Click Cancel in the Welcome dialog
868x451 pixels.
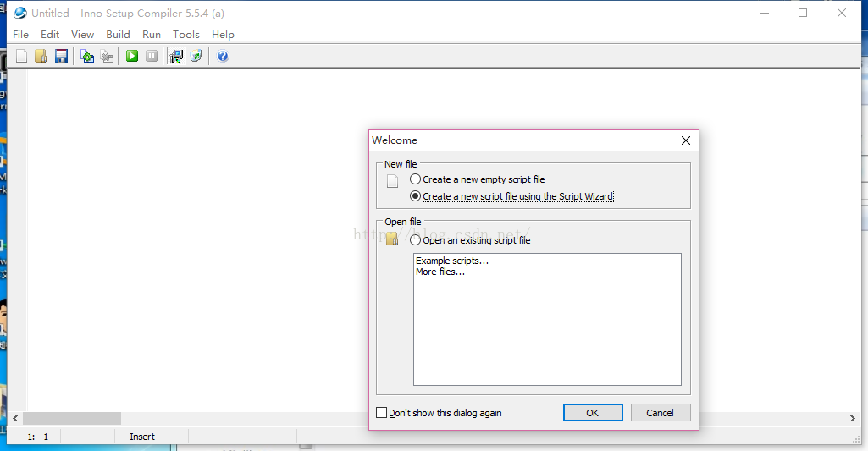pyautogui.click(x=661, y=413)
